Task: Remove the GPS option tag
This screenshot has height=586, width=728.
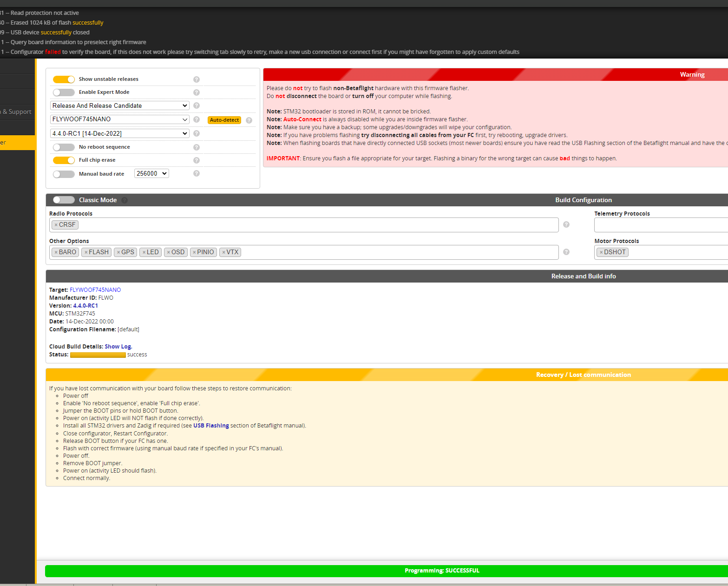Action: [118, 252]
